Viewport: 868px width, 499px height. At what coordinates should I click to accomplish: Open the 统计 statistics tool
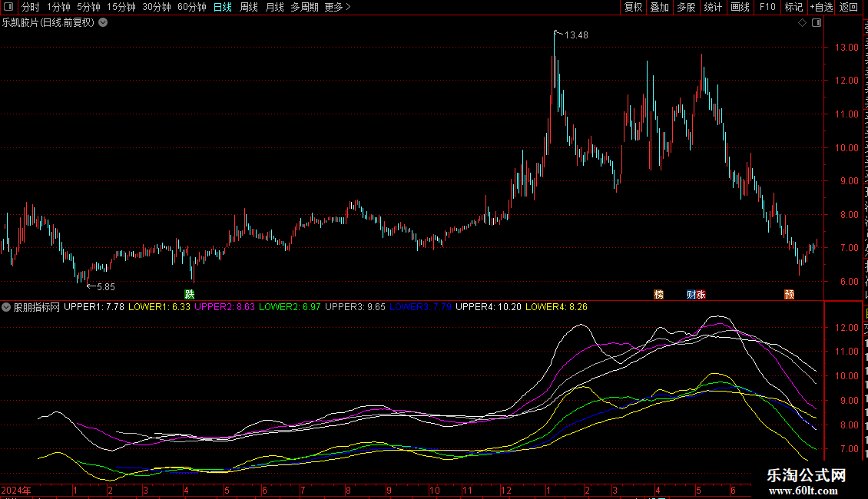(x=712, y=7)
